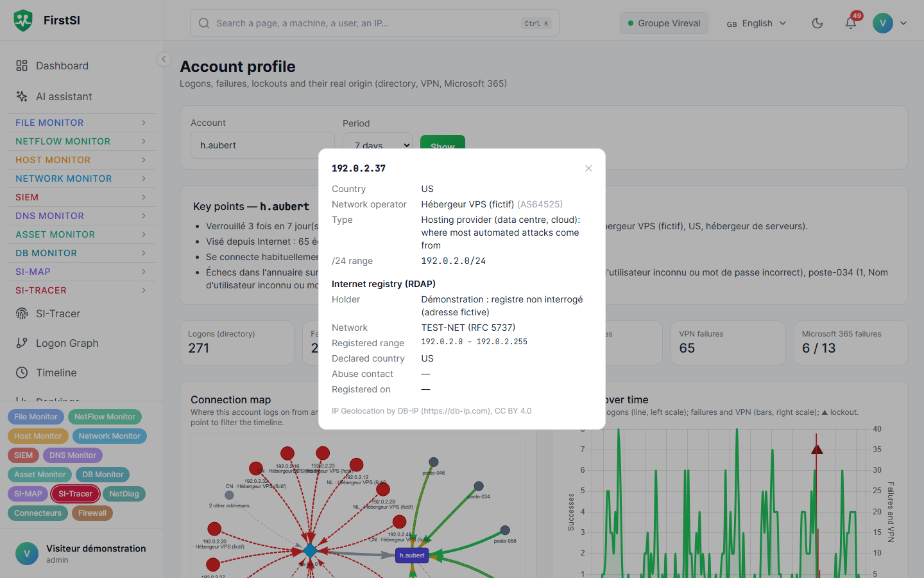This screenshot has width=924, height=578.
Task: Expand NETWORK MONITOR section
Action: [81, 179]
